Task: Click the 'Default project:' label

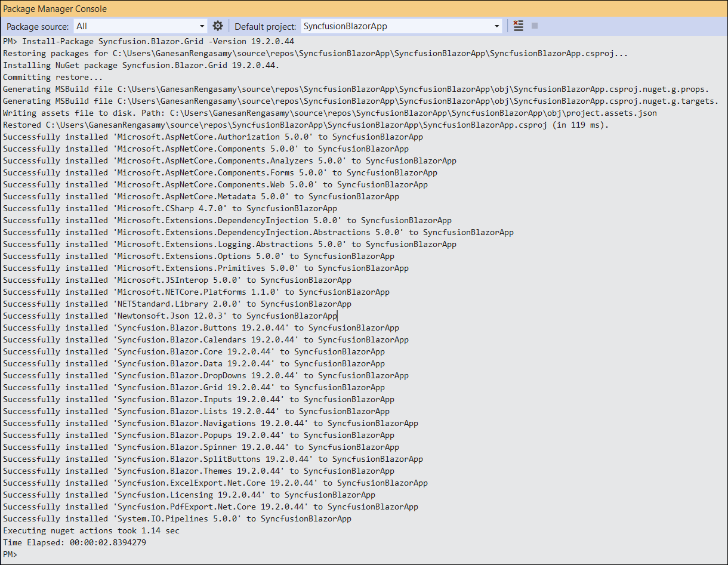Action: pyautogui.click(x=265, y=26)
